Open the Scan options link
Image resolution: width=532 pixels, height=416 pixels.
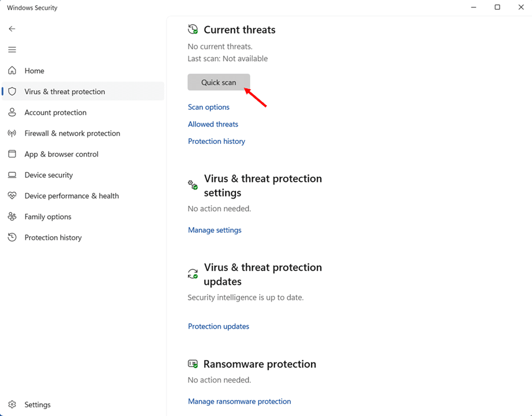209,107
